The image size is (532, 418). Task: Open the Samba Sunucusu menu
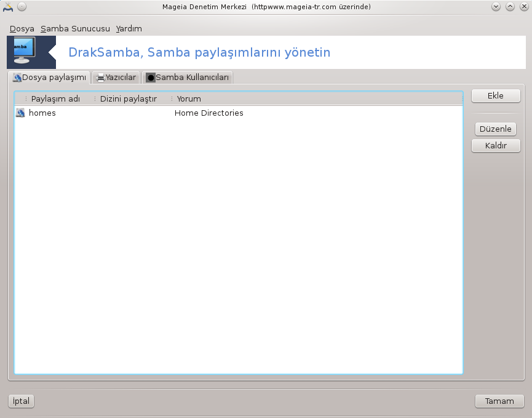click(75, 29)
